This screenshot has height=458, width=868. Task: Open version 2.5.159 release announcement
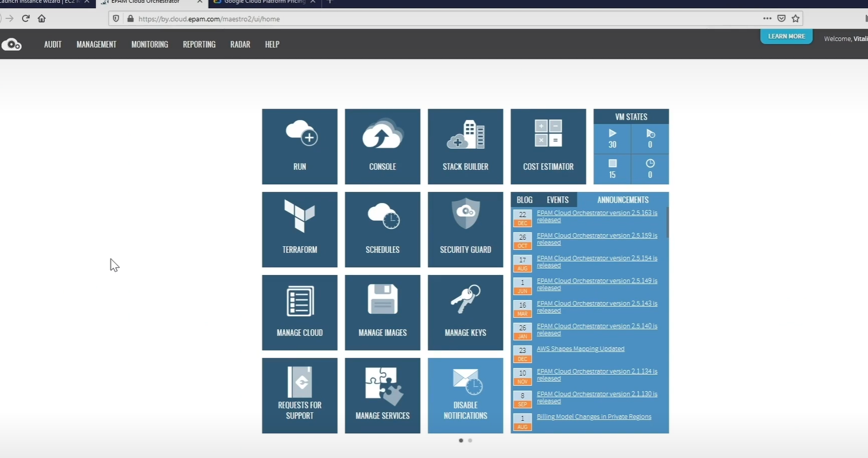point(597,239)
